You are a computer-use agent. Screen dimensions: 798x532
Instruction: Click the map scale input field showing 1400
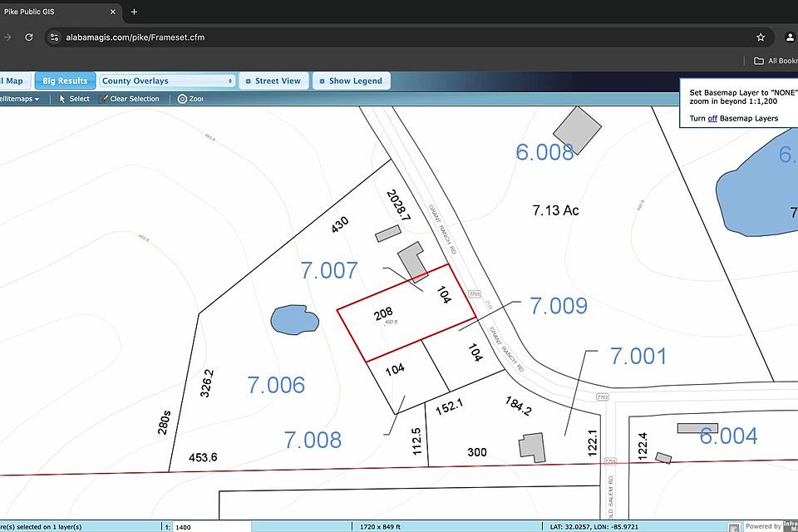tap(211, 527)
